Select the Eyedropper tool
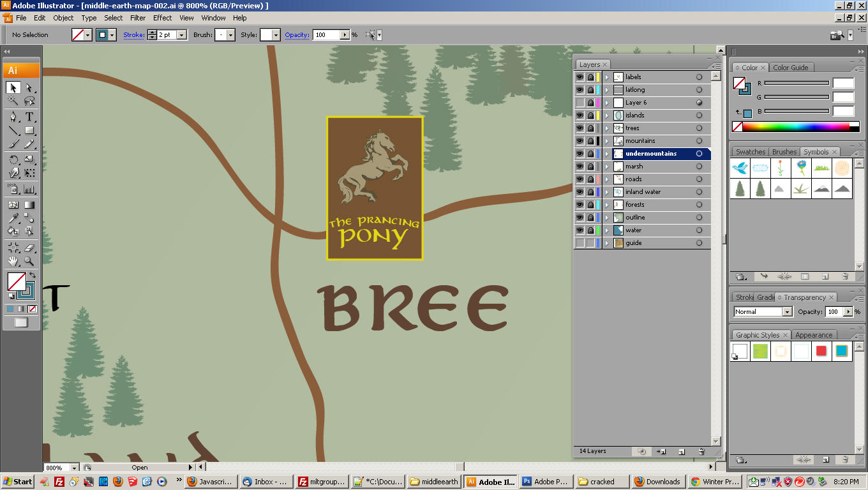Image resolution: width=868 pixels, height=490 pixels. [13, 218]
